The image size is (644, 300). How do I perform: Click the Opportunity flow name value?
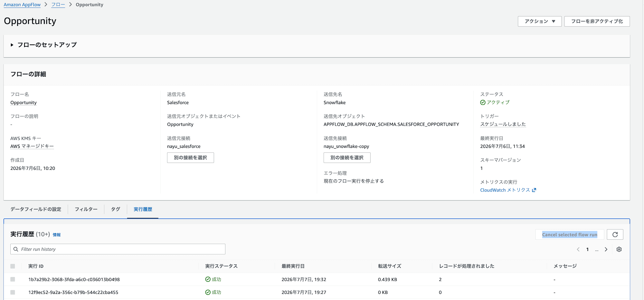[24, 102]
